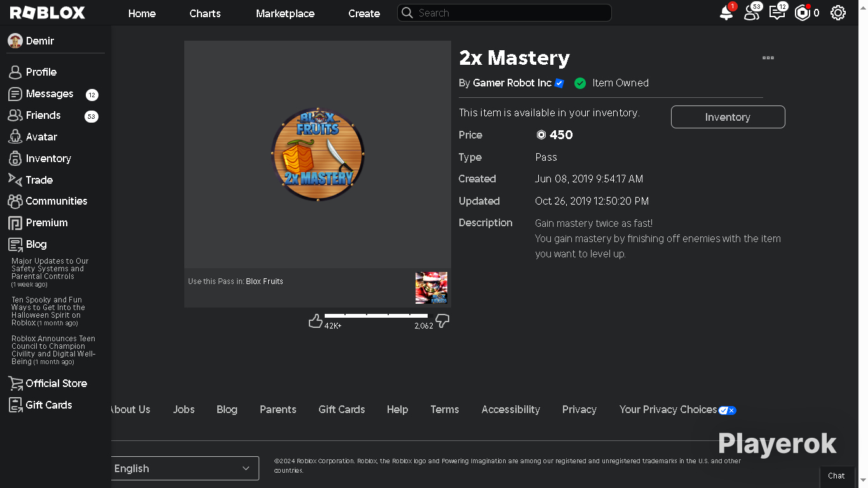868x488 pixels.
Task: Click the Premium sidebar icon
Action: tap(15, 223)
